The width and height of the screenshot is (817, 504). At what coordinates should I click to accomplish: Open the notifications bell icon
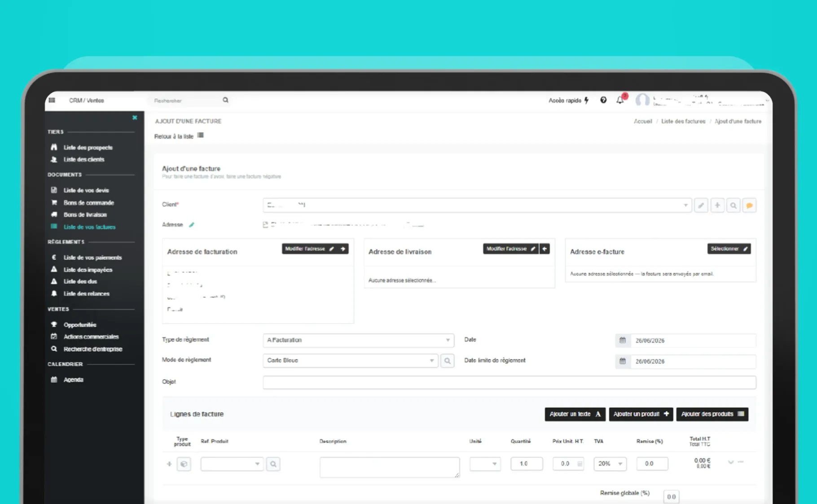coord(620,100)
